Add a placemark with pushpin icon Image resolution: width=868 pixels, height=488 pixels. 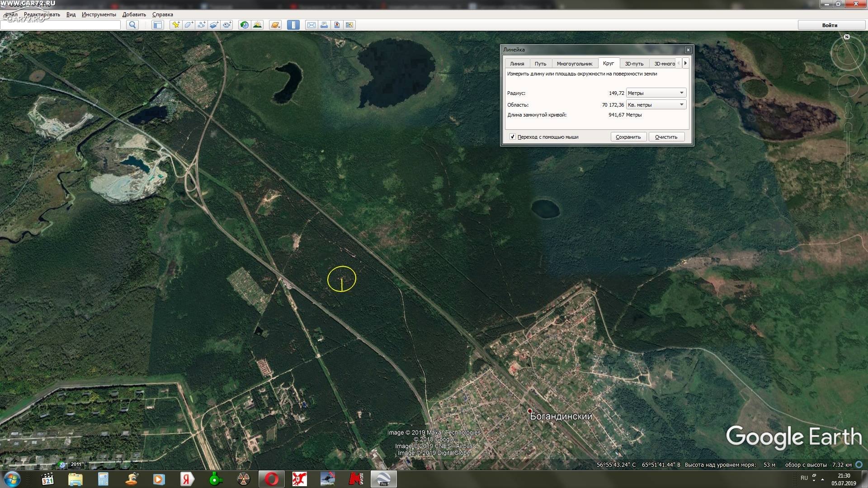pos(176,25)
